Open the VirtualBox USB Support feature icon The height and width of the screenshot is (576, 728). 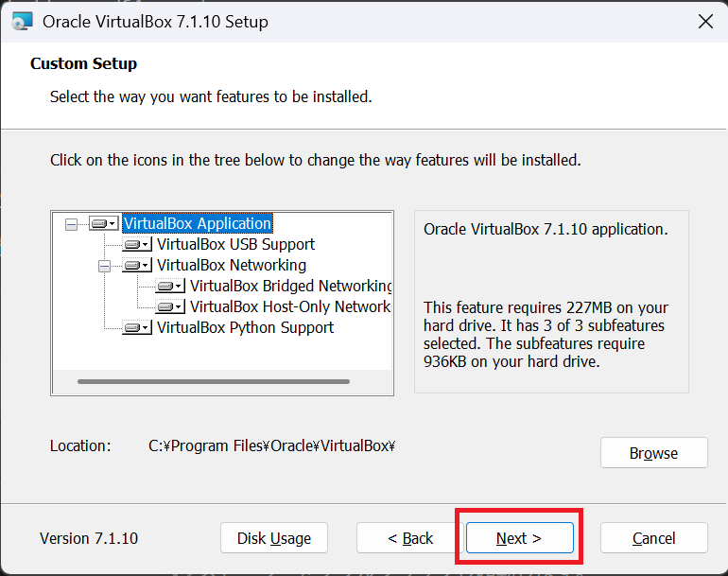click(x=137, y=245)
